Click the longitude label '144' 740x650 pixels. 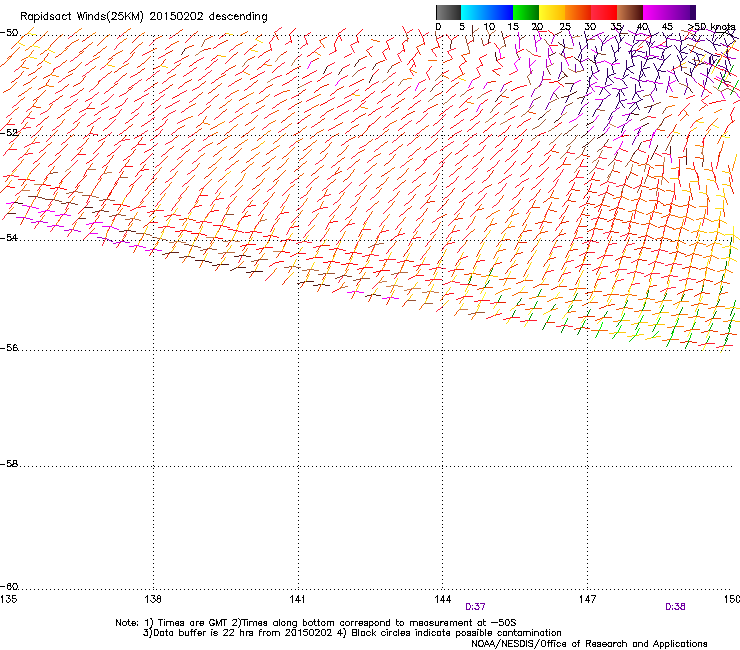coord(442,599)
